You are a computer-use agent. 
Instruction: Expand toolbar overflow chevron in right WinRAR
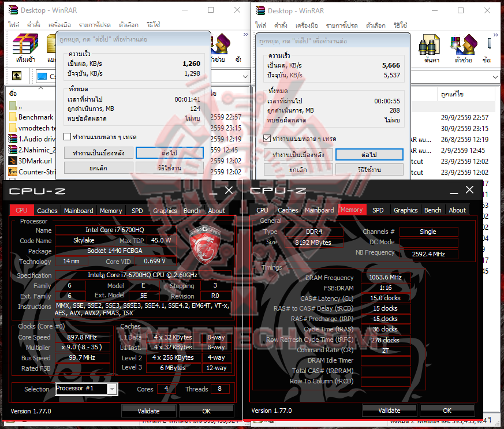[496, 35]
